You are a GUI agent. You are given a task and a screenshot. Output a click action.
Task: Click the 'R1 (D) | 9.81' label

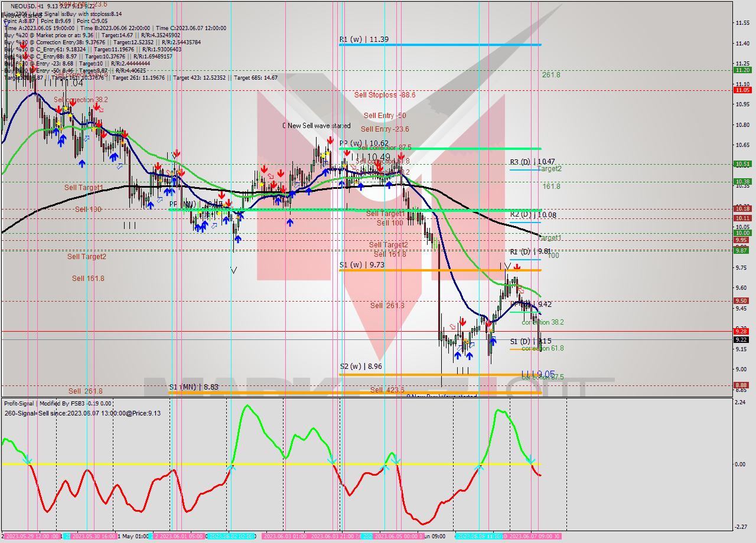(x=530, y=251)
